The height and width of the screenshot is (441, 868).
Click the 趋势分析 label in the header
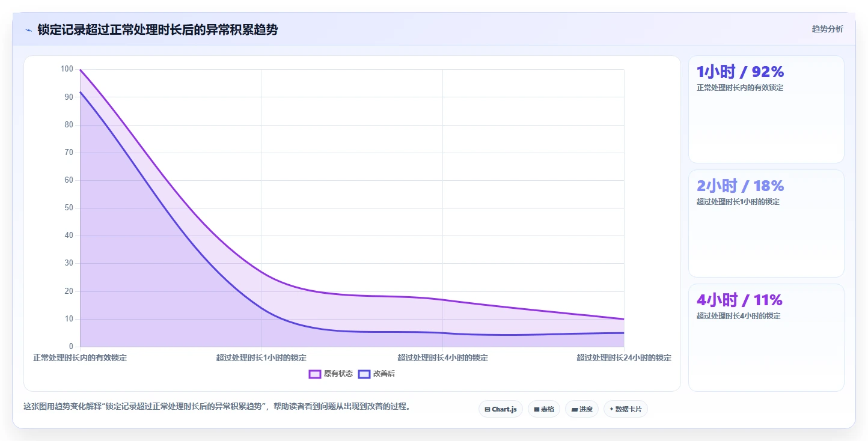click(827, 29)
